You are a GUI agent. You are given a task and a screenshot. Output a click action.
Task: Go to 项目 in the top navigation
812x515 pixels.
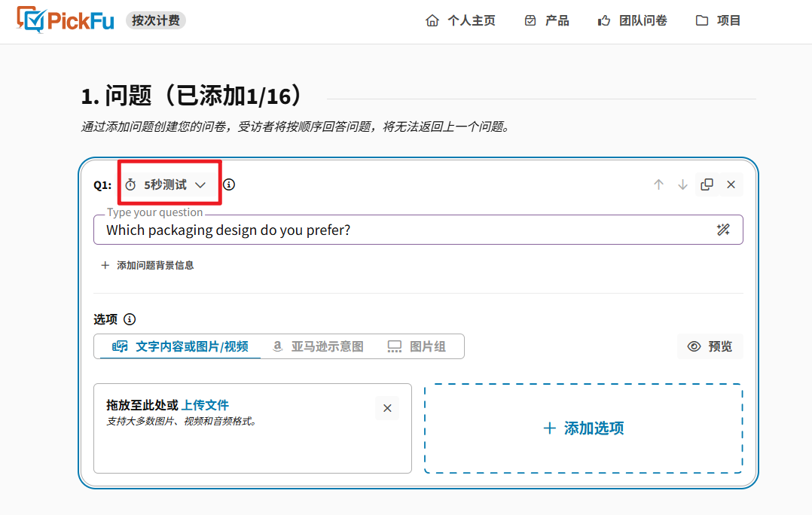[x=717, y=20]
